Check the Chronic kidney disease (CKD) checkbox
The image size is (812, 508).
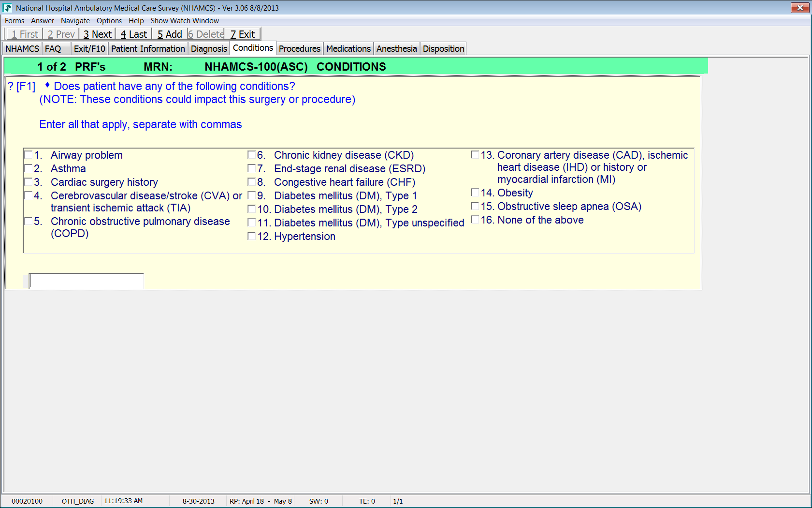[251, 155]
